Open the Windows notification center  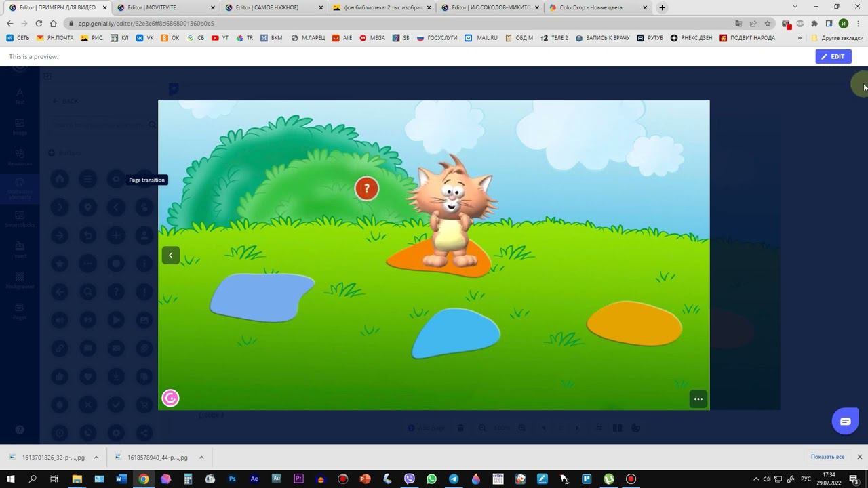[854, 479]
